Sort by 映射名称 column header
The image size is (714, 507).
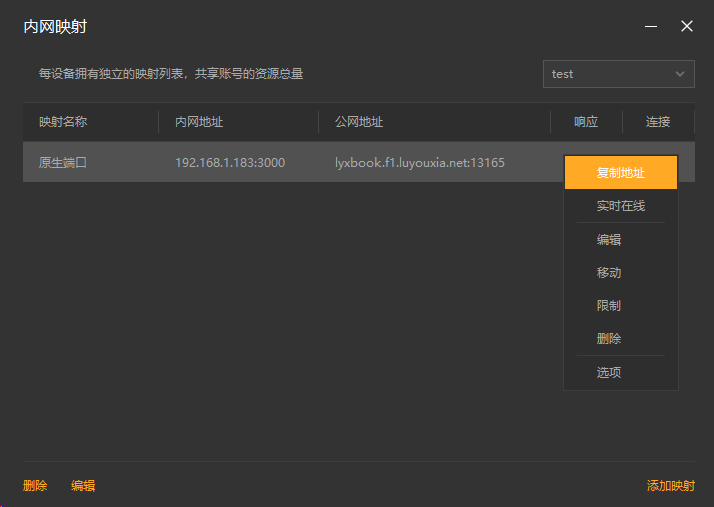[63, 122]
